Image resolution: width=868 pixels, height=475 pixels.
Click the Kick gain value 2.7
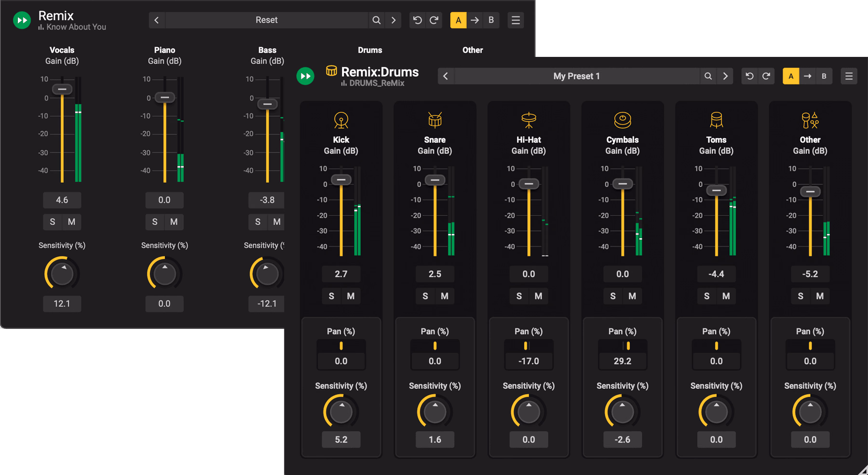coord(341,274)
